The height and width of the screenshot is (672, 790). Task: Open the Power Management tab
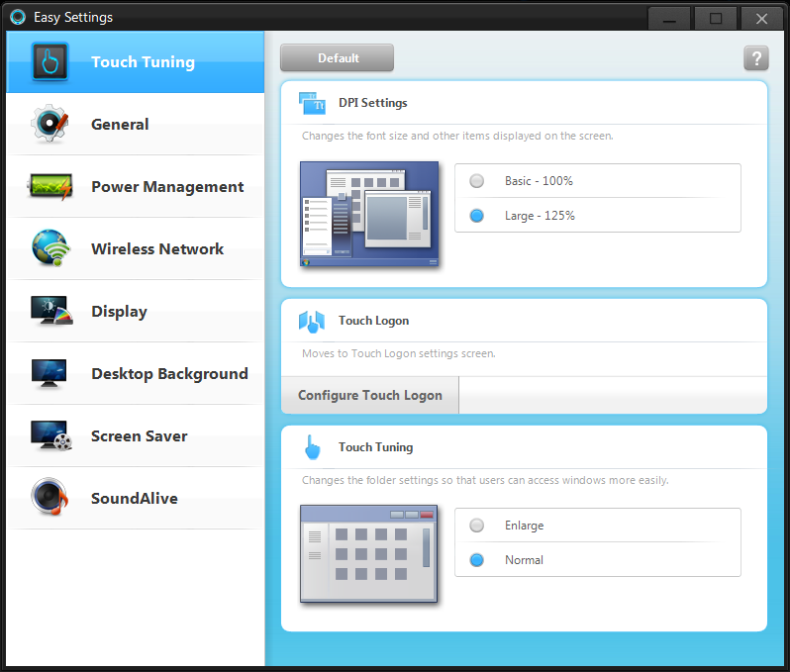166,187
